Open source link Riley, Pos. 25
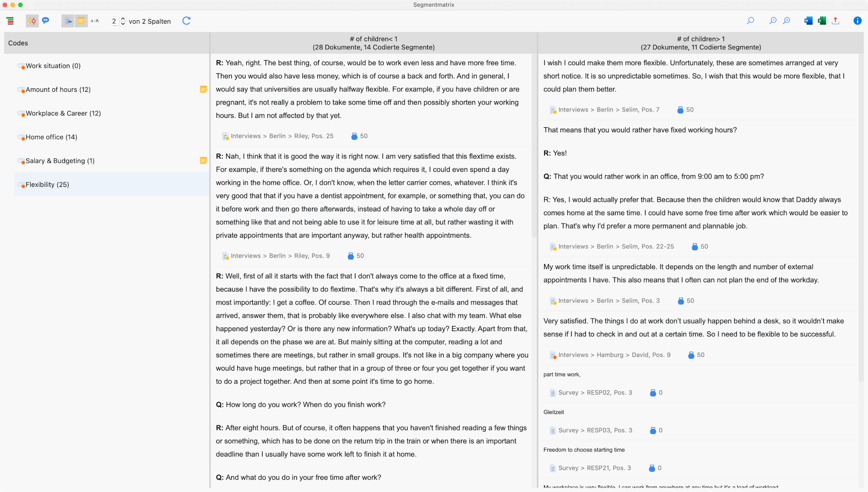Viewport: 868px width, 492px height. click(x=282, y=136)
